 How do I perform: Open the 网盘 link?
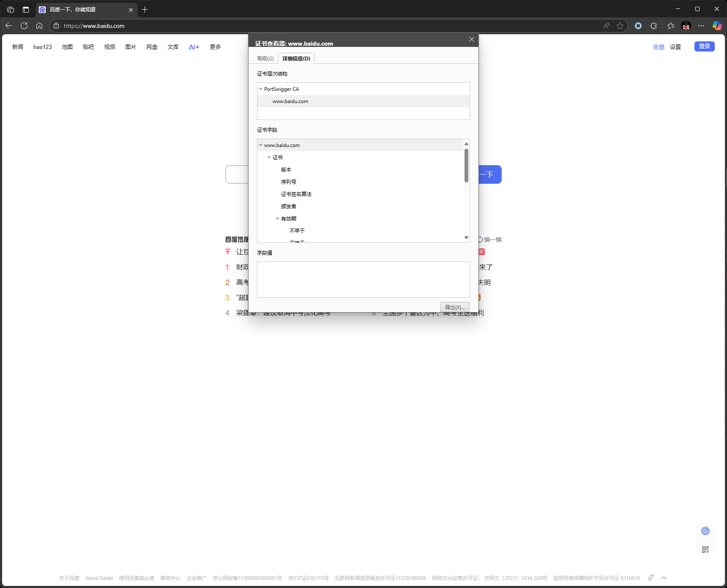point(152,47)
